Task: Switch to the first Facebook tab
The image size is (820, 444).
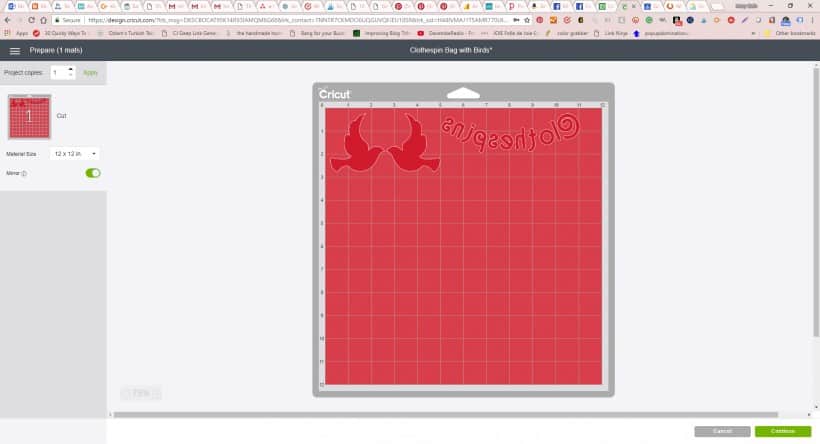Action: [560, 6]
